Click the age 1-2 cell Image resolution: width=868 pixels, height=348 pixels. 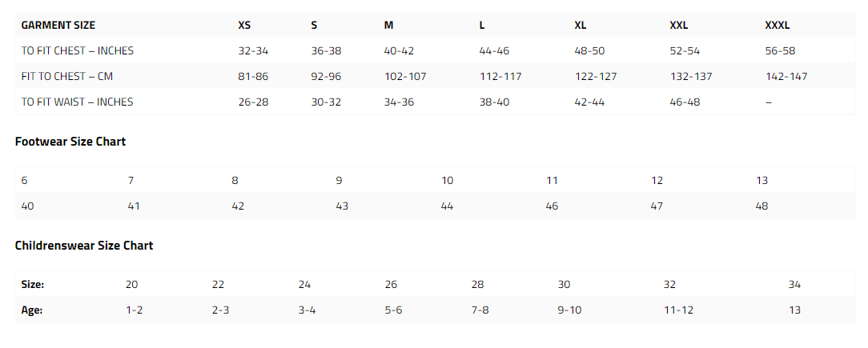click(135, 310)
